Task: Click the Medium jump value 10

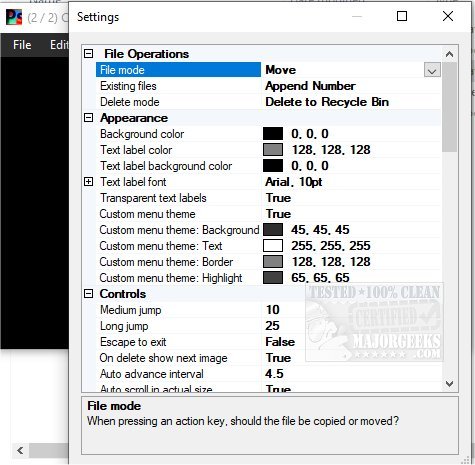Action: 272,310
